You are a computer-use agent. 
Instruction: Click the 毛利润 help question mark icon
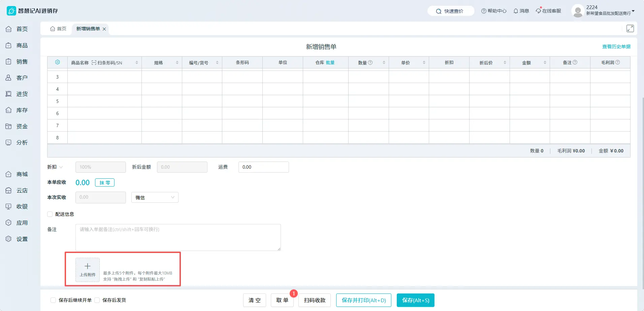[x=618, y=62]
